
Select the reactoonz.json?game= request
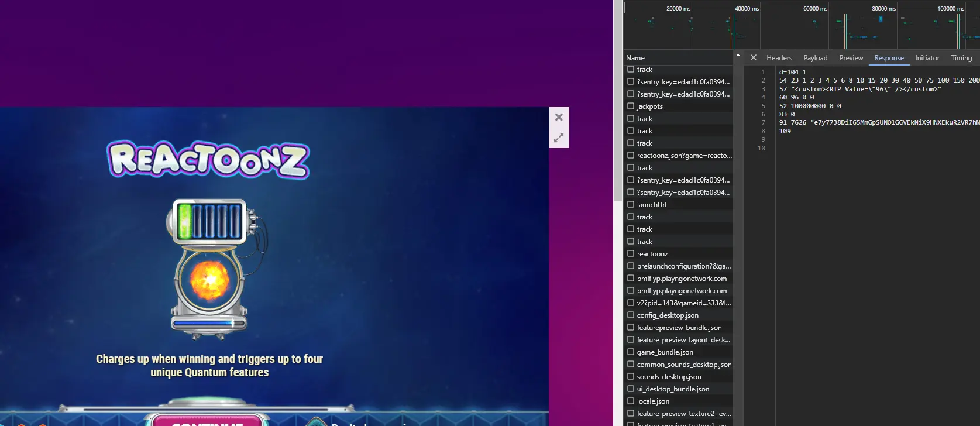(x=679, y=156)
